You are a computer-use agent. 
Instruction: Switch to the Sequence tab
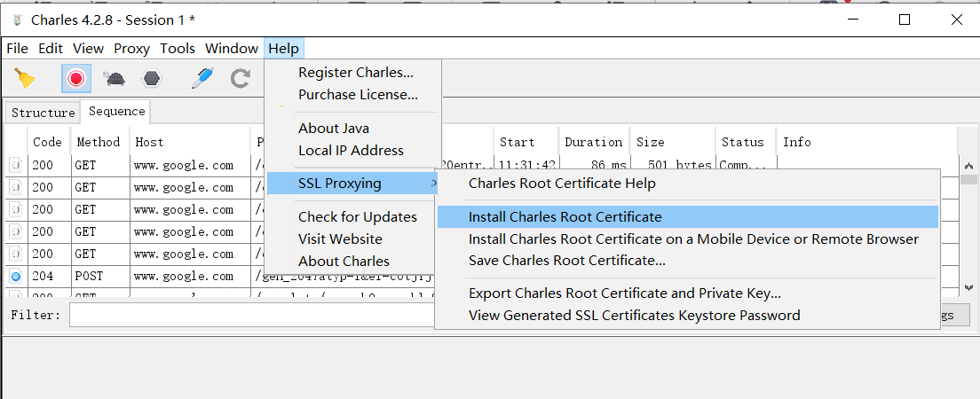click(x=116, y=111)
